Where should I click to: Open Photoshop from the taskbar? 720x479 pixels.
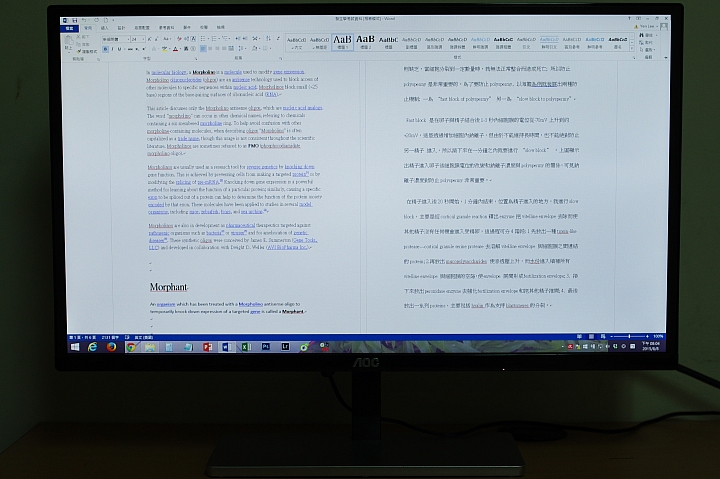pyautogui.click(x=266, y=347)
